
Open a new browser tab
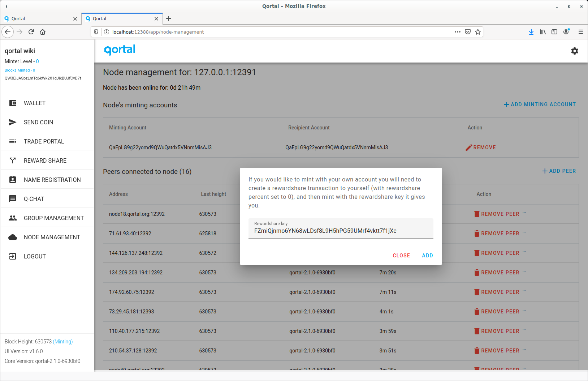[169, 18]
